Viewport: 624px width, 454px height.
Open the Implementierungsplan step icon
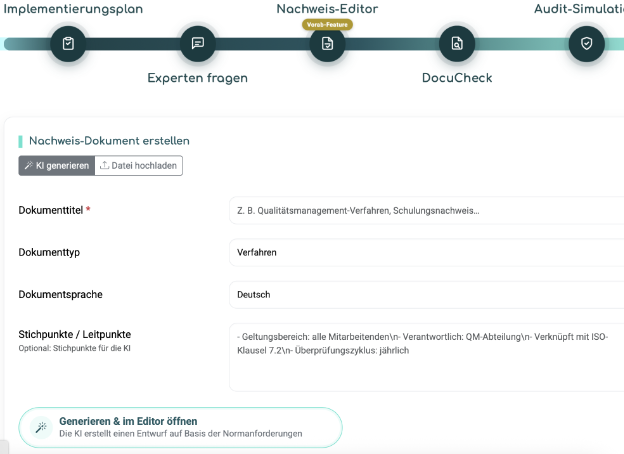coord(68,43)
